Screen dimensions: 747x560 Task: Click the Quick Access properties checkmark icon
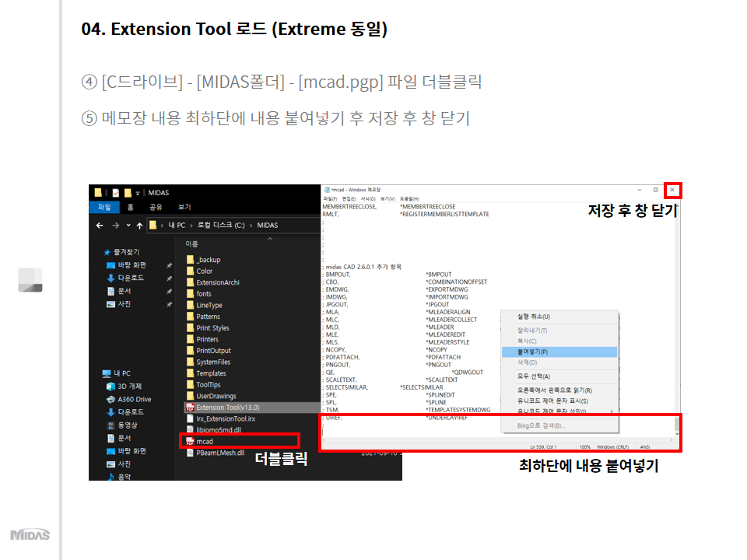(x=116, y=193)
